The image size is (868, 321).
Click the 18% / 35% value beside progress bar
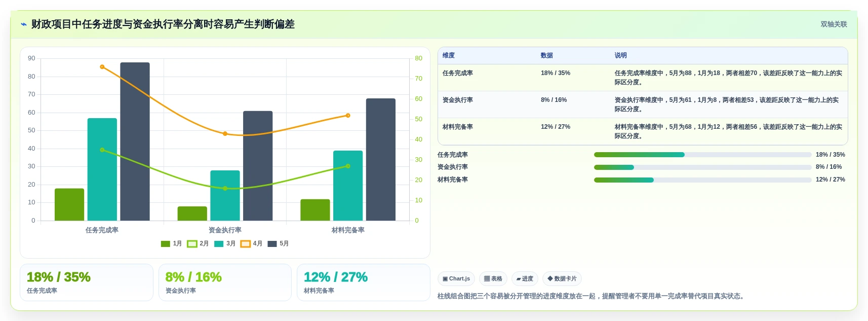pos(830,155)
